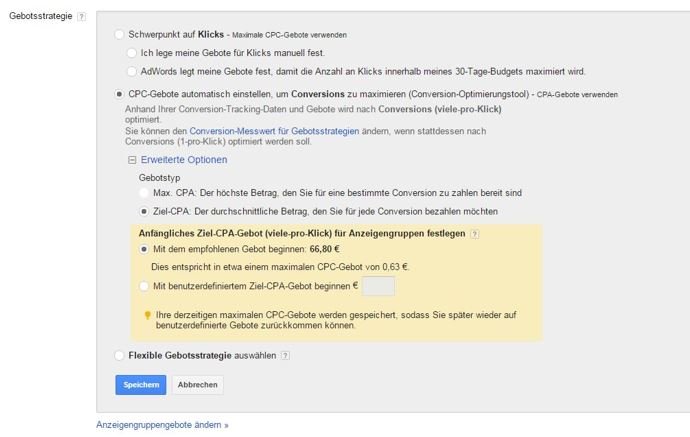Click the Abbrechen button
690x437 pixels.
[x=198, y=385]
